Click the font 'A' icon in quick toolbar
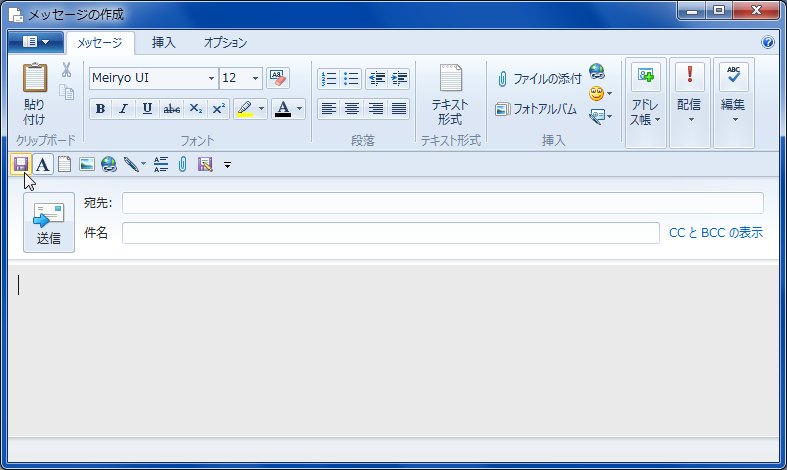This screenshot has width=787, height=470. 43,164
